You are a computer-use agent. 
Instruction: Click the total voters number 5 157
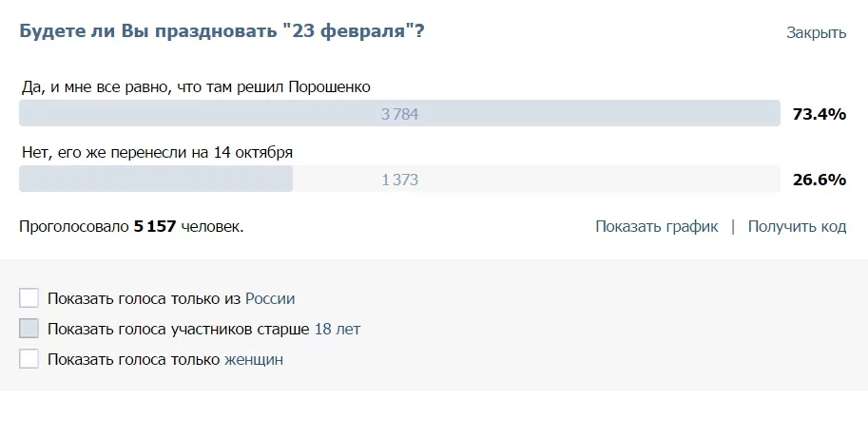[x=154, y=226]
